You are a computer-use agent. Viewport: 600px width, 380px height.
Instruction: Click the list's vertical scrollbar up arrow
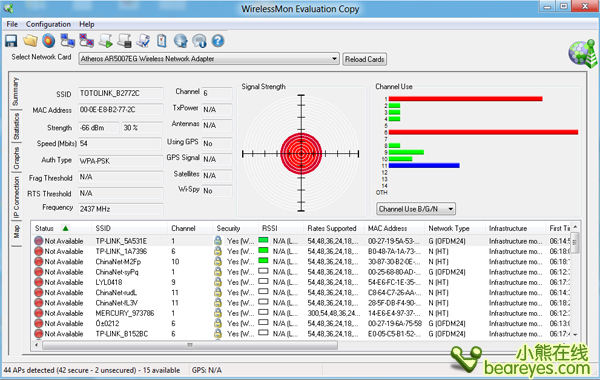pyautogui.click(x=575, y=228)
